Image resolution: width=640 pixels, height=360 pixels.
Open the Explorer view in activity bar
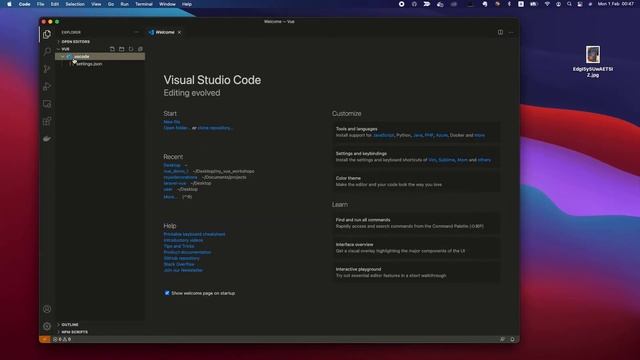[x=47, y=34]
